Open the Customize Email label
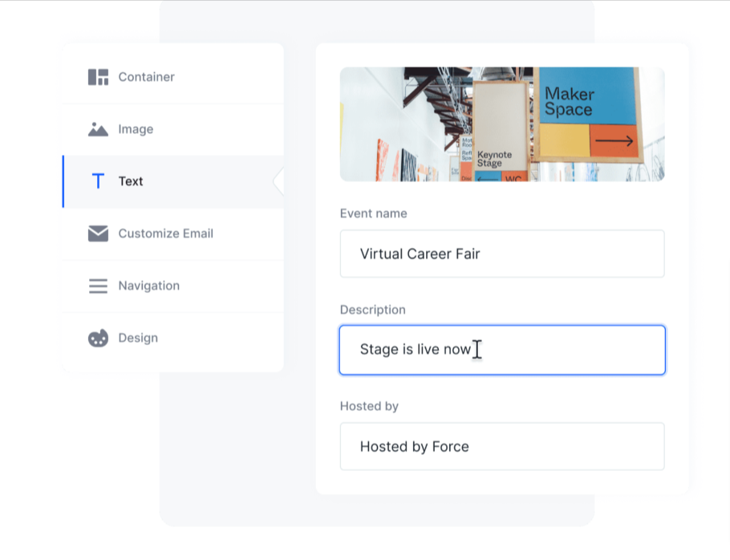This screenshot has height=560, width=730. coord(166,233)
